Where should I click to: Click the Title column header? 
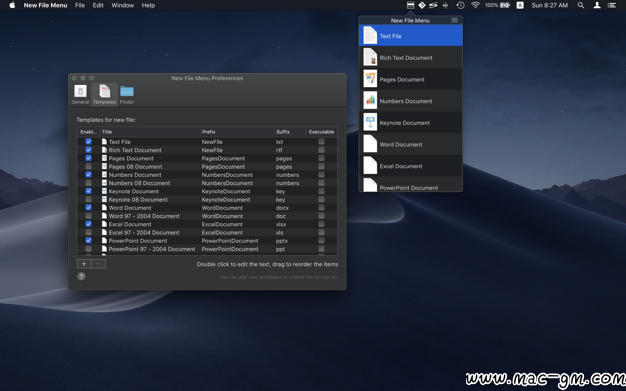(x=149, y=131)
